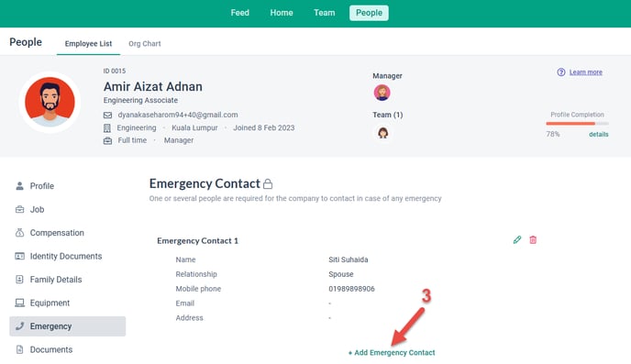The width and height of the screenshot is (631, 364).
Task: Open the Learn more link
Action: point(585,72)
